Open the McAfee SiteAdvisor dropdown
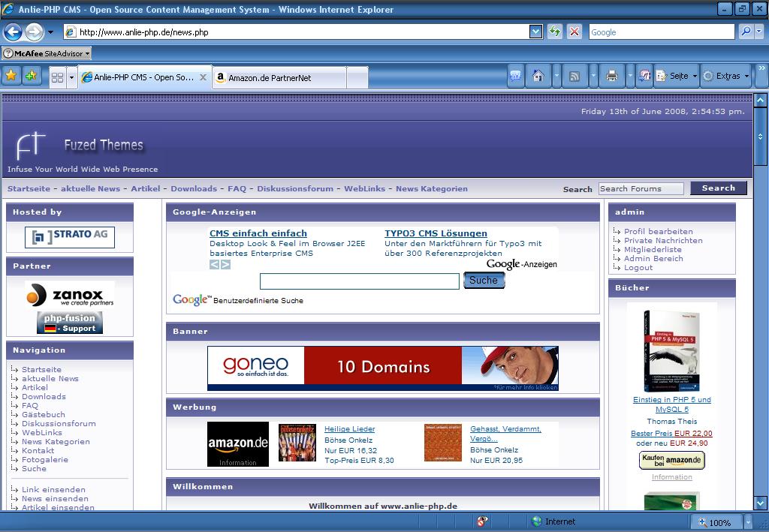 tap(46, 53)
